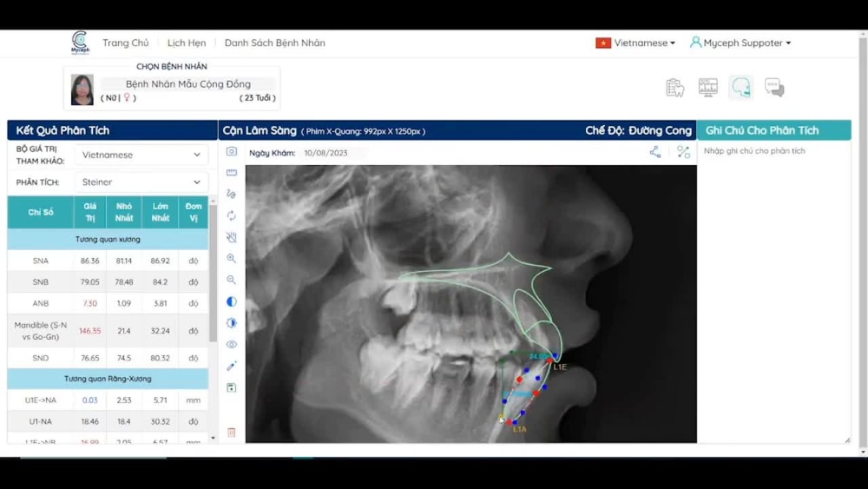
Task: Click the connected-nodes curve mode icon
Action: point(655,152)
